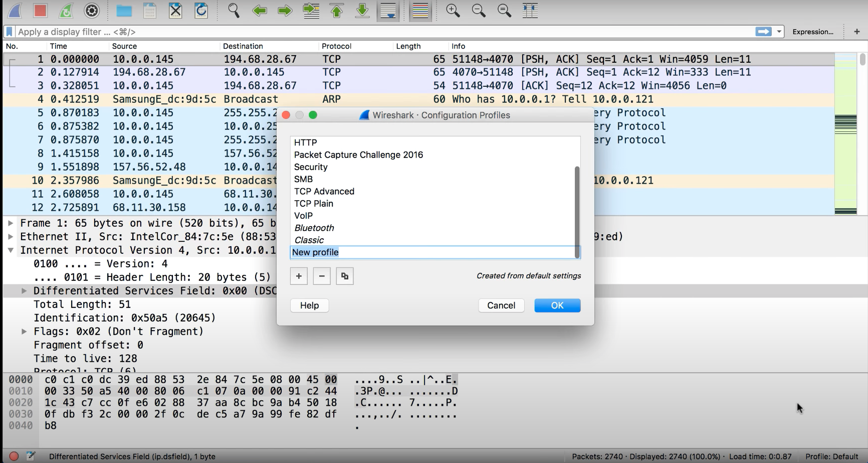This screenshot has height=463, width=868.
Task: Find a packet with the magnifier icon
Action: (234, 11)
